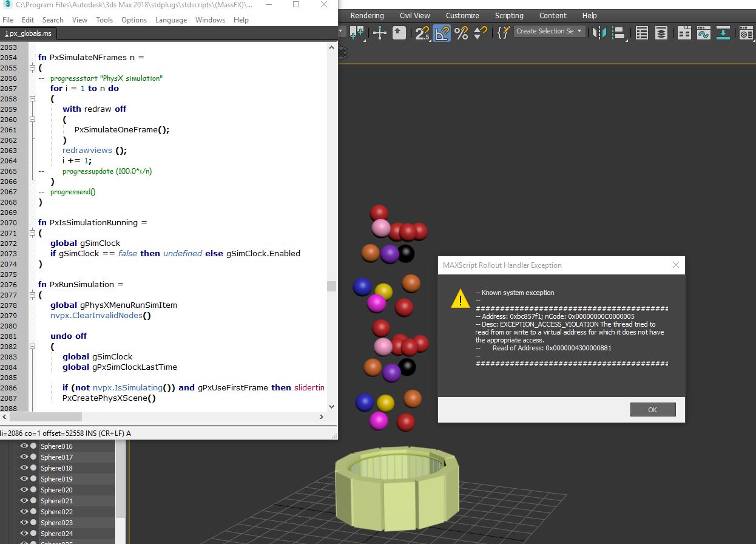The width and height of the screenshot is (756, 544).
Task: Dismiss the MAXScript exception with OK
Action: click(652, 409)
